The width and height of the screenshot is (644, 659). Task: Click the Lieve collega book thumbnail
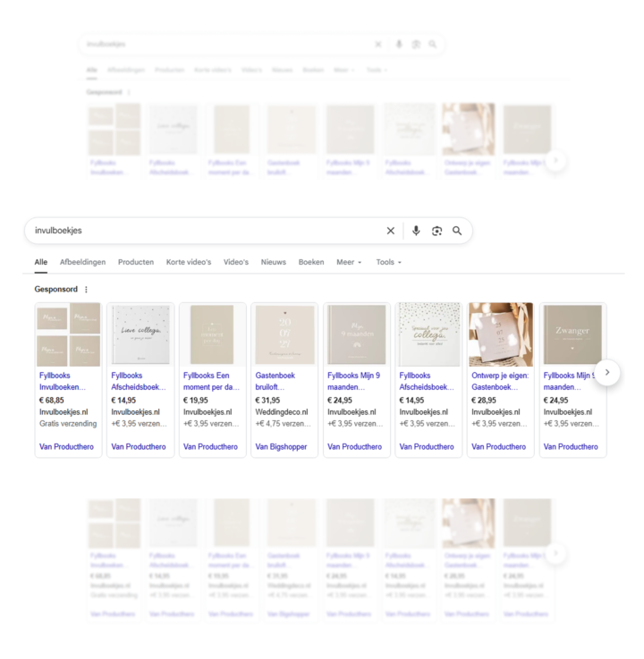click(140, 334)
